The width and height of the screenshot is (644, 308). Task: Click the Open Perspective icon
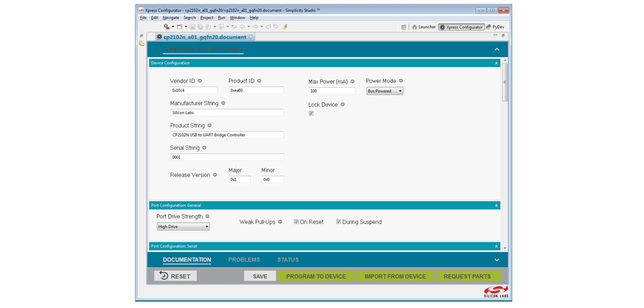404,27
